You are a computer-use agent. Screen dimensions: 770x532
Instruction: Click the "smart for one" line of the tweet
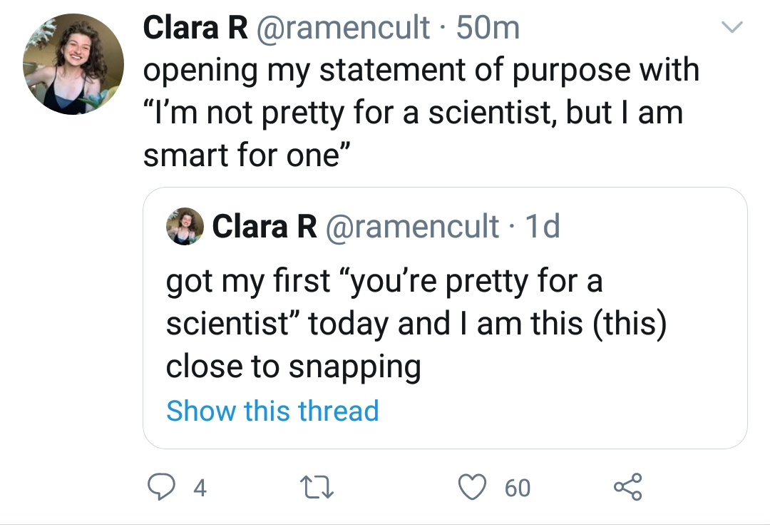tap(242, 155)
